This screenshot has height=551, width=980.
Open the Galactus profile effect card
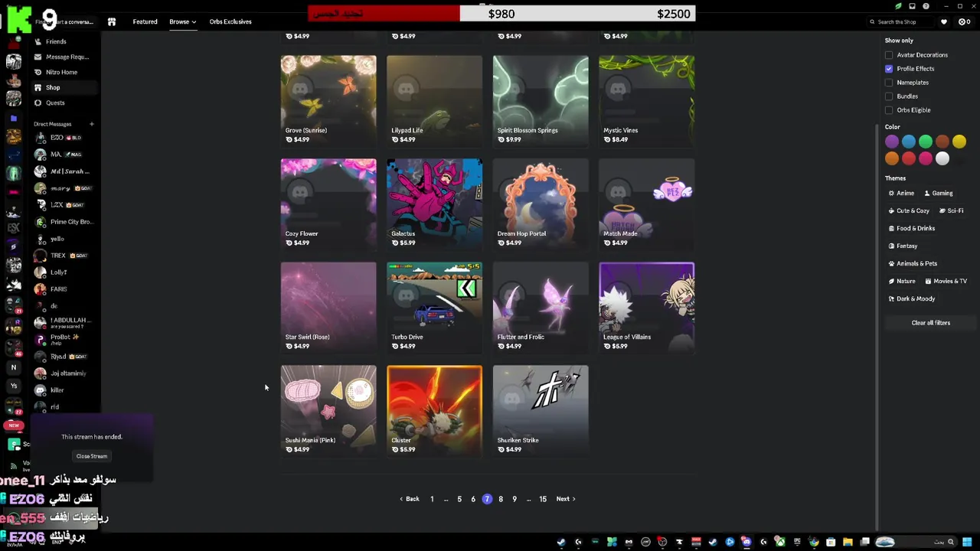(x=435, y=204)
